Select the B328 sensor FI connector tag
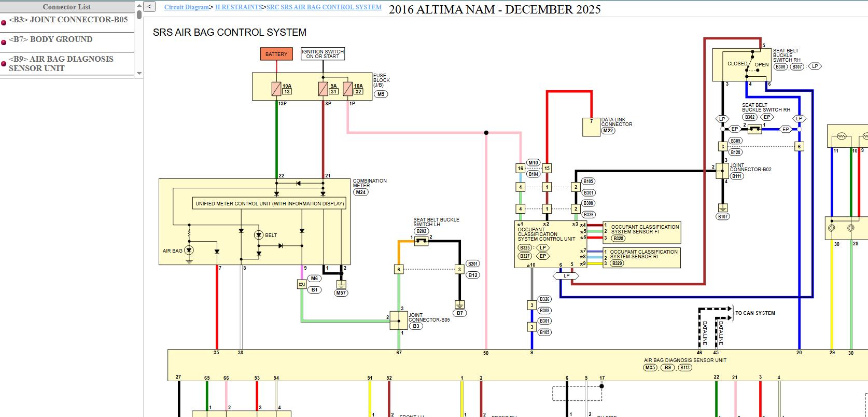Viewport: 868px width, 417px height. pos(619,239)
